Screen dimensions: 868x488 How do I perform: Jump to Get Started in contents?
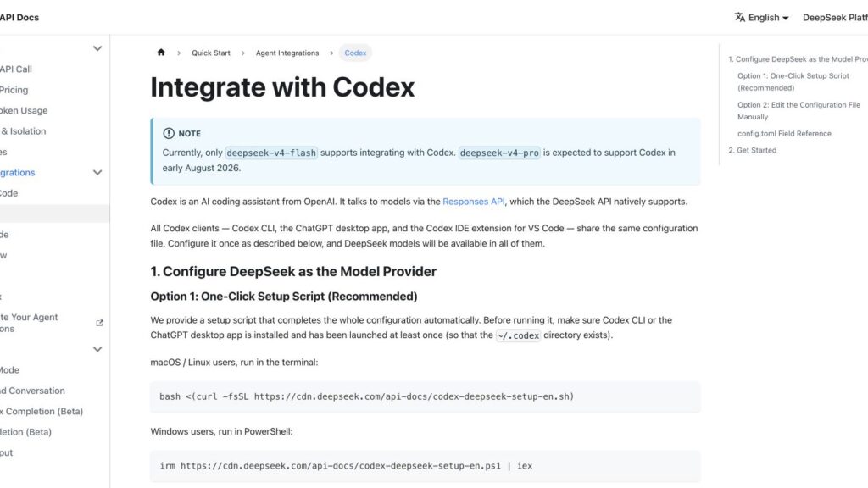point(753,150)
